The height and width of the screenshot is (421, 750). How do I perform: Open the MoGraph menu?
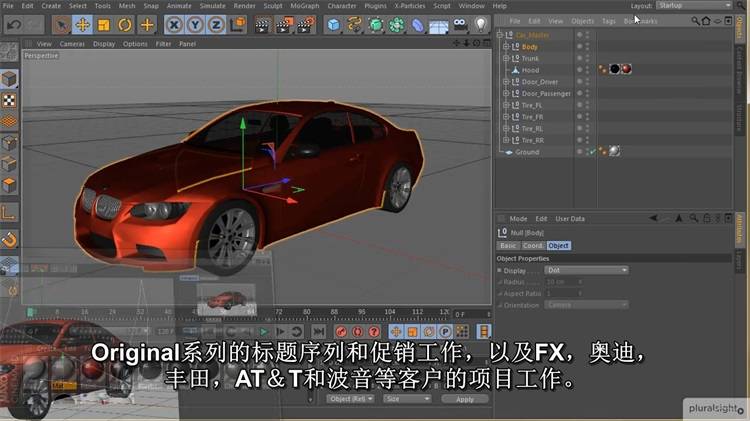click(x=305, y=6)
